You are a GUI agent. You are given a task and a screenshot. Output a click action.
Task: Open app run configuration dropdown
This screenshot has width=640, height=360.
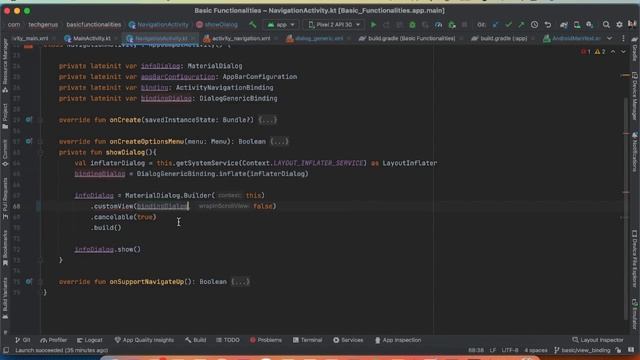281,25
